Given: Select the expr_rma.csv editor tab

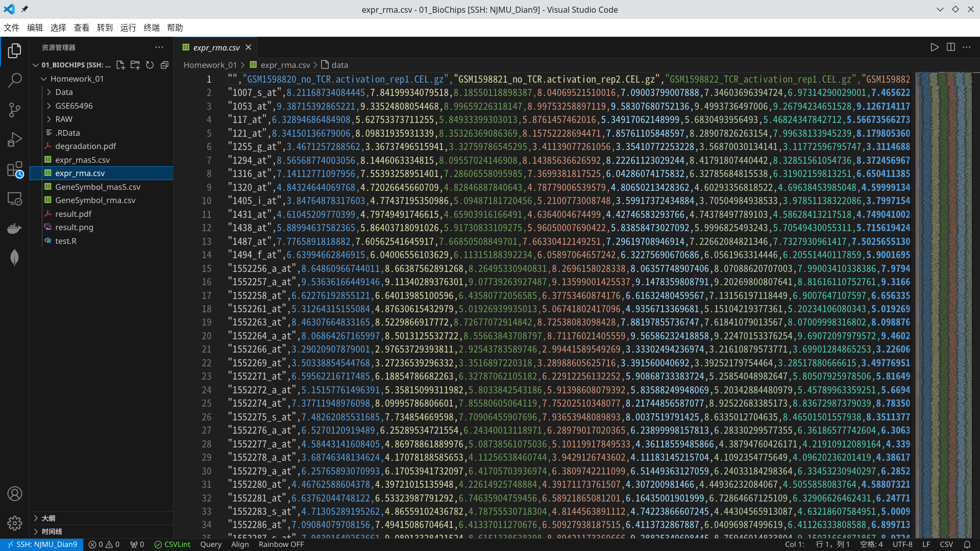Looking at the screenshot, I should pos(216,47).
